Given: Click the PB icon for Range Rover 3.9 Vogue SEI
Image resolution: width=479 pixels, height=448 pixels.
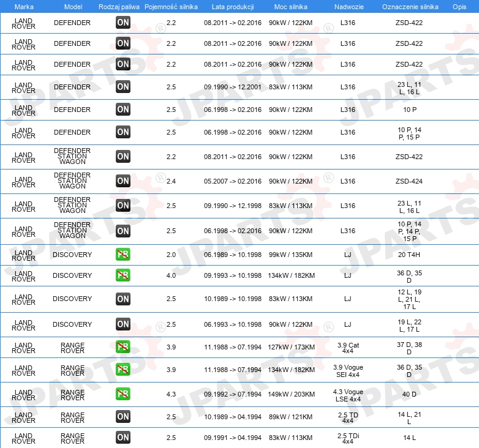Looking at the screenshot, I should click(x=123, y=369).
